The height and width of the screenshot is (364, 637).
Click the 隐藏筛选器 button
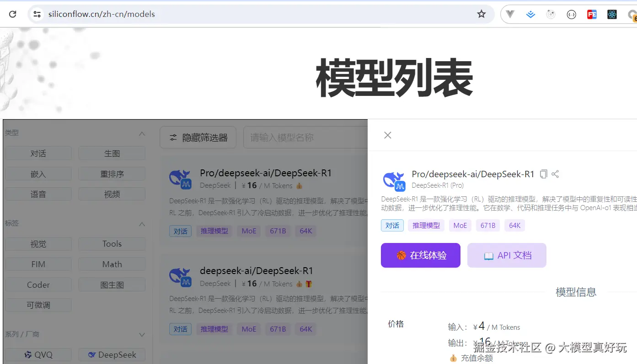coord(198,137)
